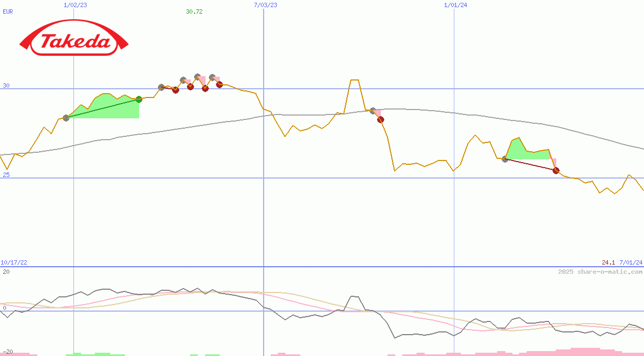Click the rightmost red dot in the cluster near 30
The width and height of the screenshot is (644, 356).
click(219, 84)
